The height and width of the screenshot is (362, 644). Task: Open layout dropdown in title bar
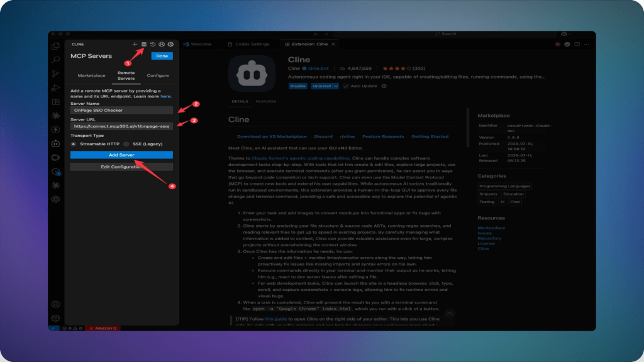point(566,34)
